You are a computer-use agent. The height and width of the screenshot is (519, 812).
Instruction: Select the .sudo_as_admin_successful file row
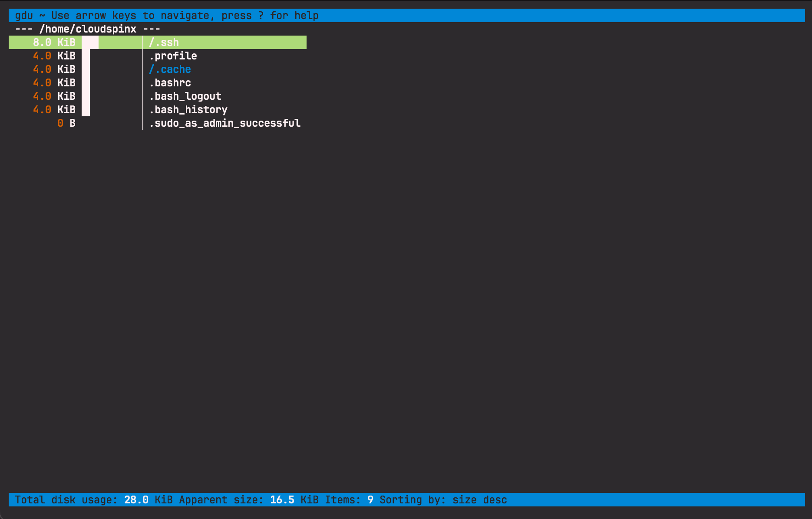click(224, 123)
